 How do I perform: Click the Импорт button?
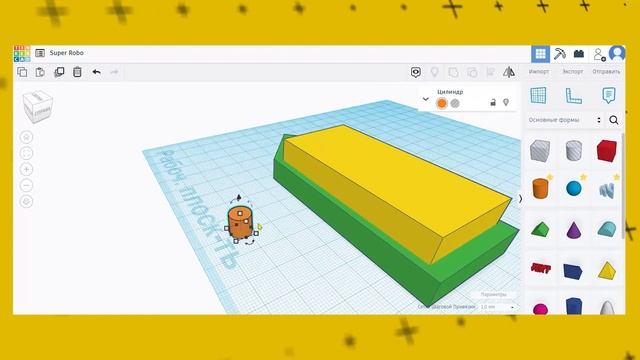tap(539, 71)
